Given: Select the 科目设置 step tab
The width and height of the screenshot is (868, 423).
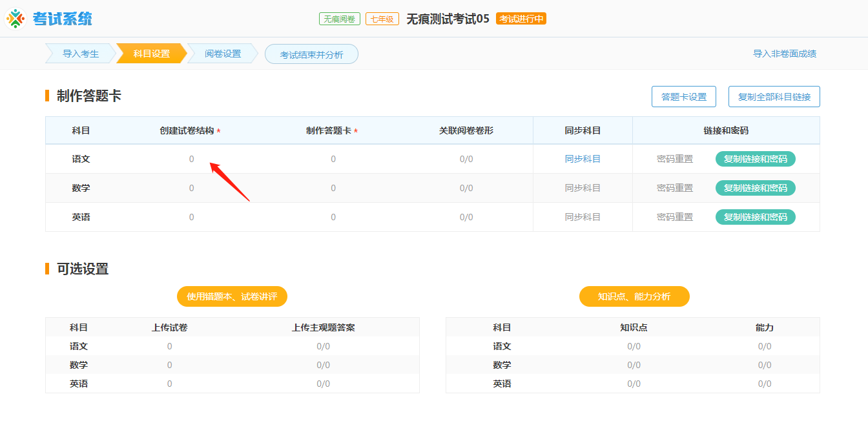Looking at the screenshot, I should point(152,54).
